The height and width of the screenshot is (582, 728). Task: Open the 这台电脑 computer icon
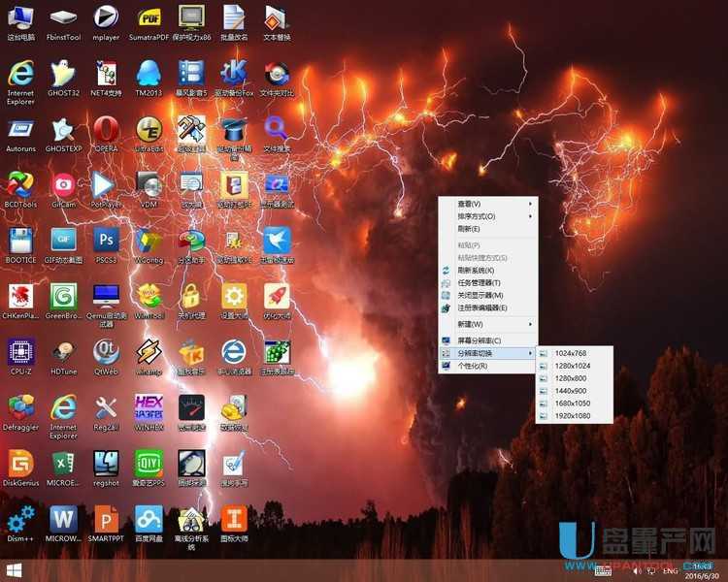pyautogui.click(x=21, y=23)
